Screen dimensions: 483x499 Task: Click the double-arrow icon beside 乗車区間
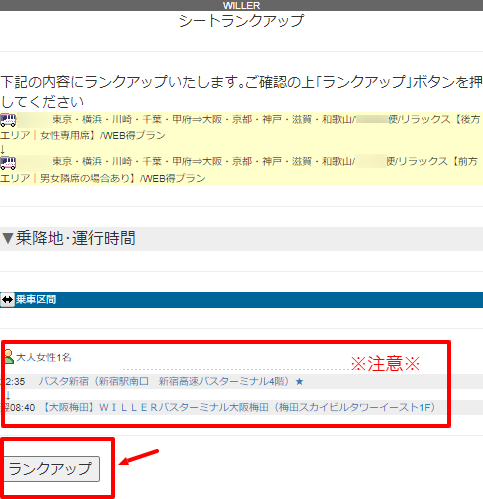7,300
